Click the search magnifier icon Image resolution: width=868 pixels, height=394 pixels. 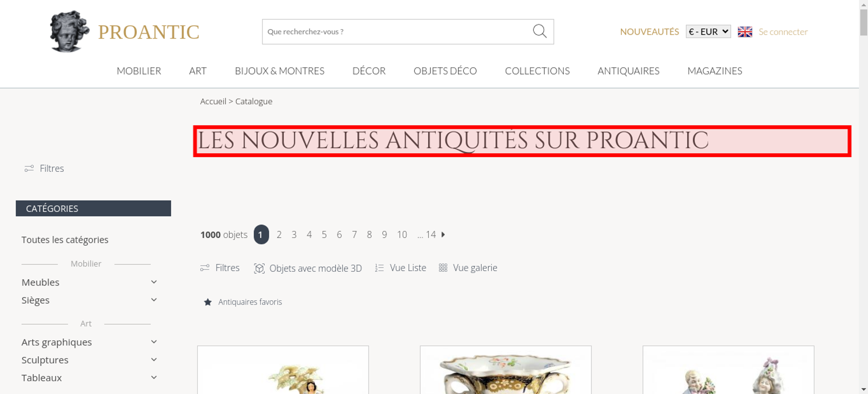point(539,31)
